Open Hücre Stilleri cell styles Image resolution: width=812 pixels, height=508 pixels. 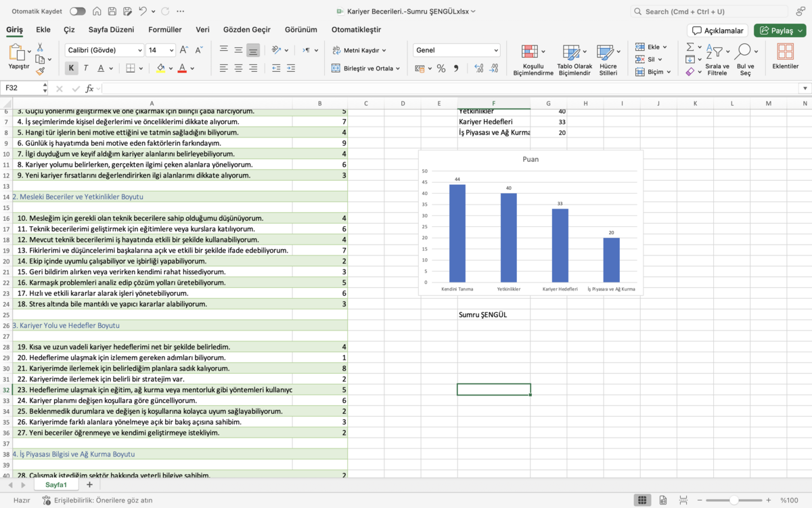[608, 60]
